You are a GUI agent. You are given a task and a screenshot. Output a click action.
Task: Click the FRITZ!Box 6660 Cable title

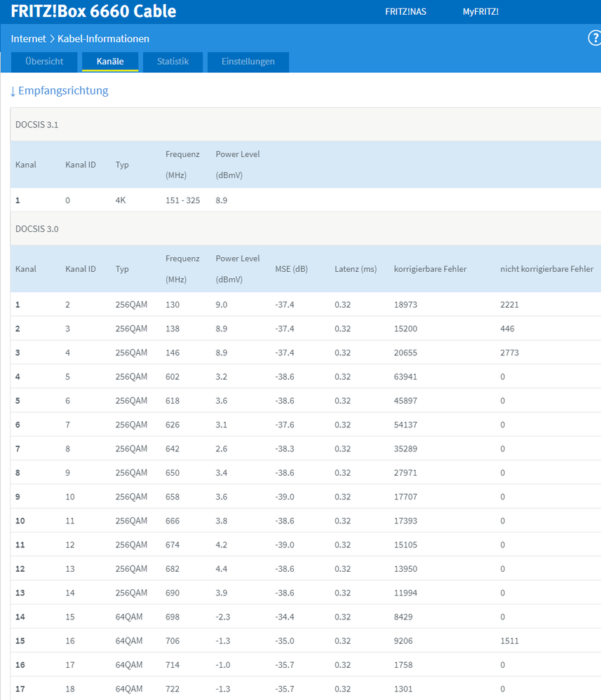[93, 12]
